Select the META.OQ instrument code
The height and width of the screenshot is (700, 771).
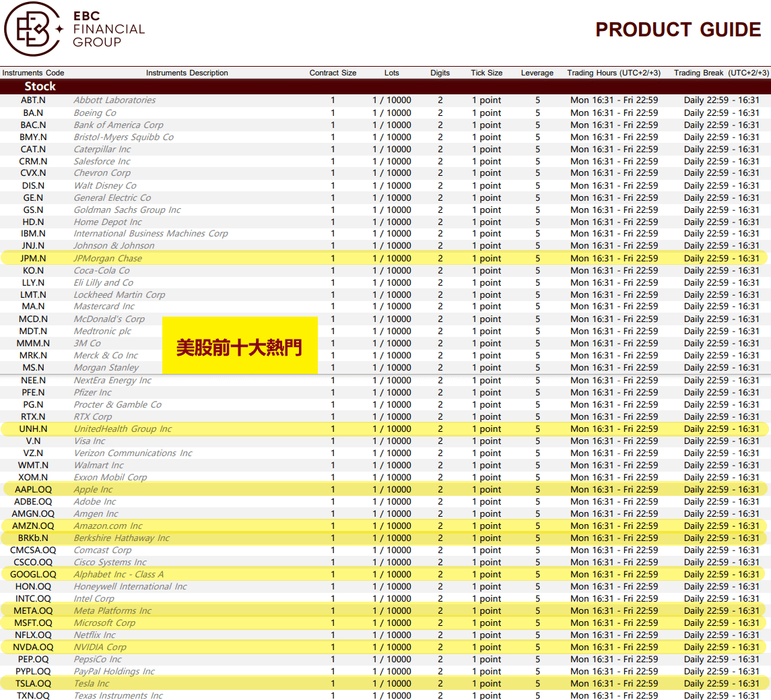(x=33, y=611)
